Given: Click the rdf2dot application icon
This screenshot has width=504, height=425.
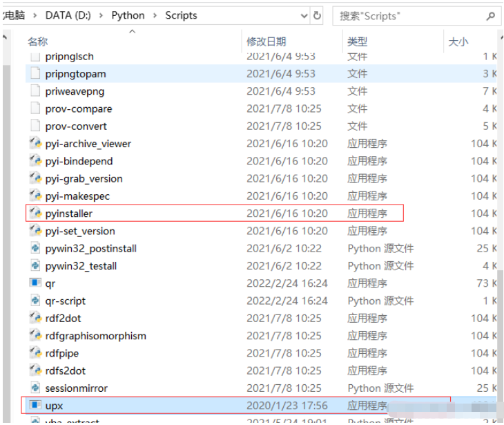Looking at the screenshot, I should coord(35,318).
